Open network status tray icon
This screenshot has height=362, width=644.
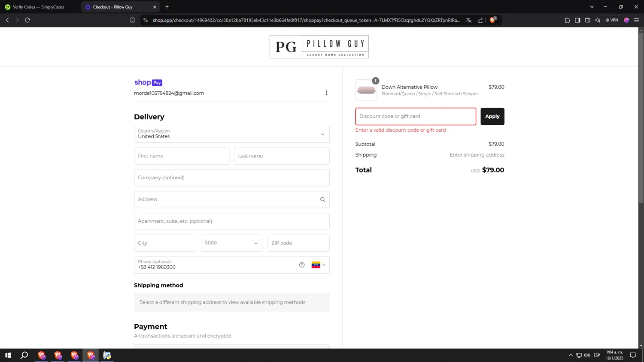[x=579, y=355]
